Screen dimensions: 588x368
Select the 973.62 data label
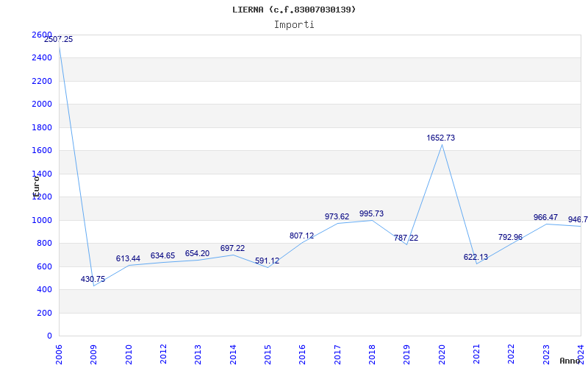point(337,216)
